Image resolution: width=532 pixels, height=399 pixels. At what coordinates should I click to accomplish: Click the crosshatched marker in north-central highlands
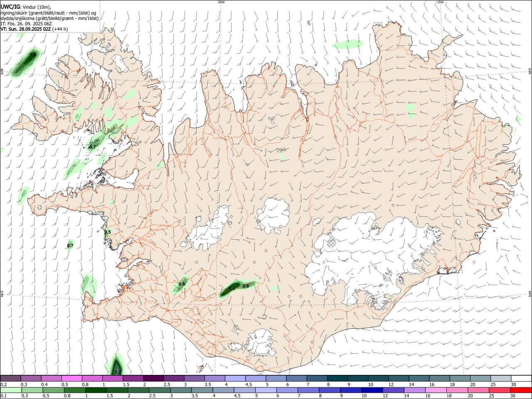[282, 150]
